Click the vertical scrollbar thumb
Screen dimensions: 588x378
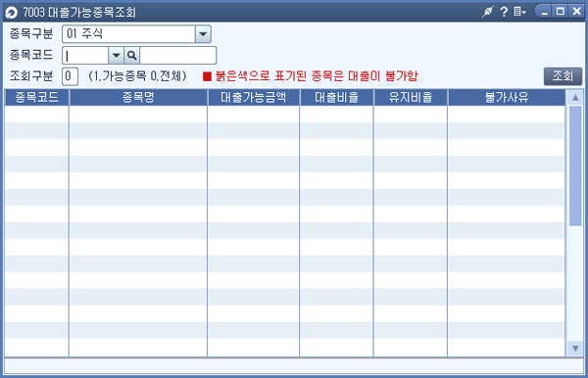pos(575,165)
